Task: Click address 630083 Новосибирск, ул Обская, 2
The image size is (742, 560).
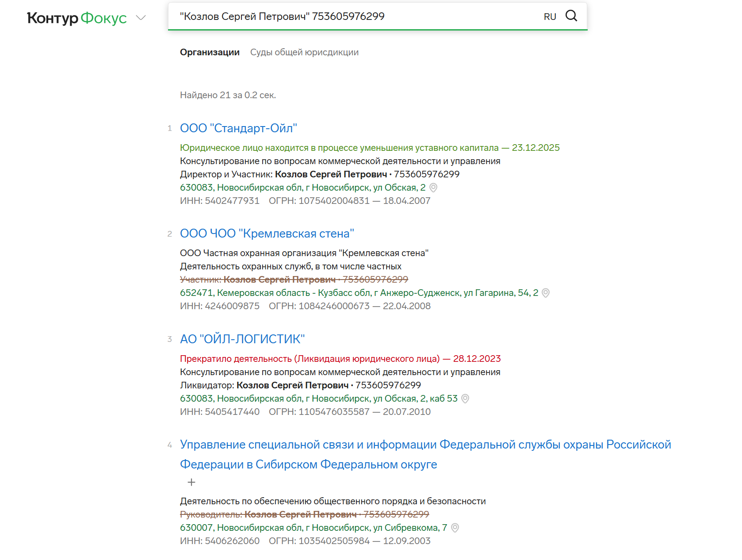Action: (x=302, y=188)
